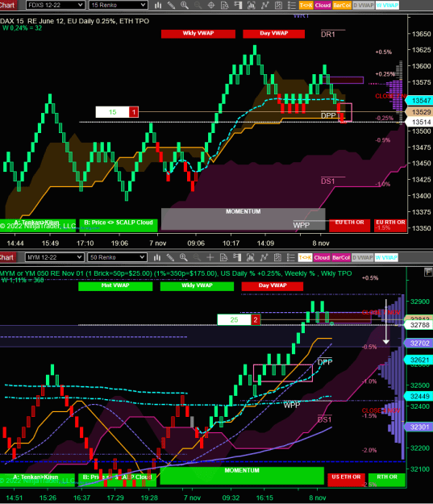433x504 pixels.
Task: Click the Chart tab of top window
Action: pos(8,5)
